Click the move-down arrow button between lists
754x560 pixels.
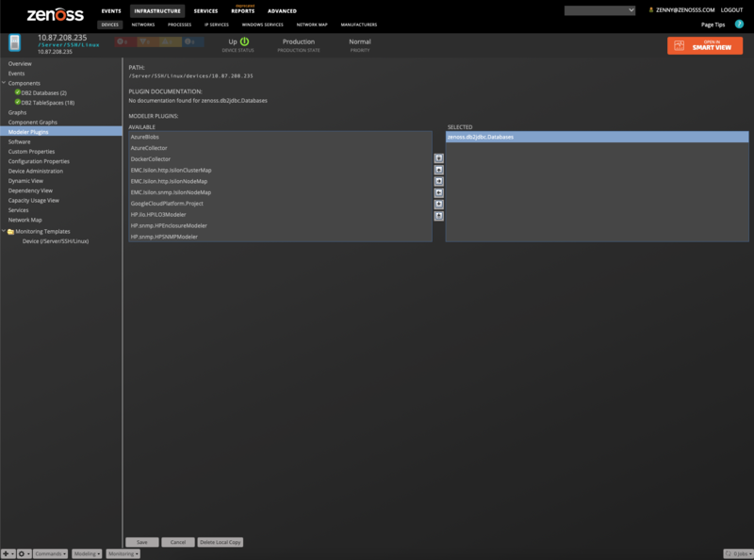coord(438,205)
